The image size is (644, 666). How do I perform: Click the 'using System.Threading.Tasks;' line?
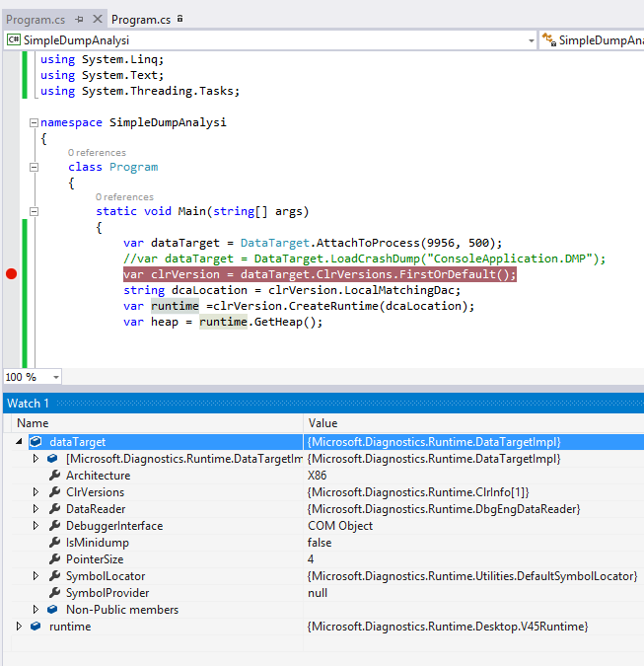(x=140, y=91)
